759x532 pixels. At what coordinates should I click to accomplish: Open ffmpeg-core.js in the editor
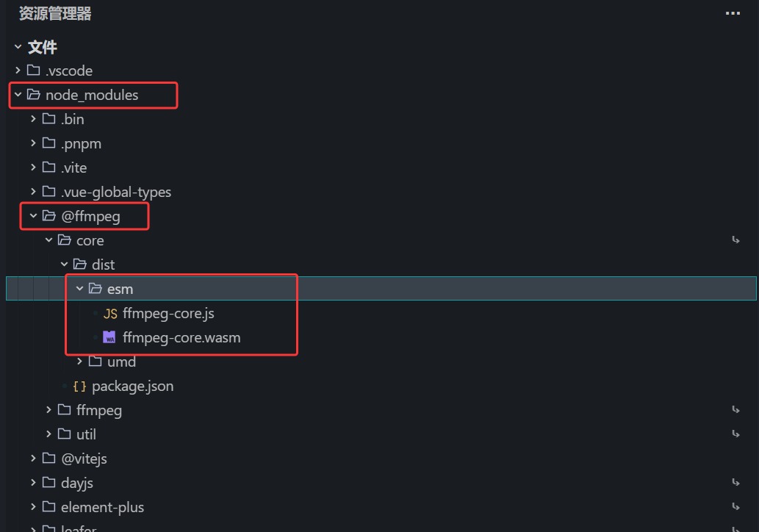[x=168, y=313]
